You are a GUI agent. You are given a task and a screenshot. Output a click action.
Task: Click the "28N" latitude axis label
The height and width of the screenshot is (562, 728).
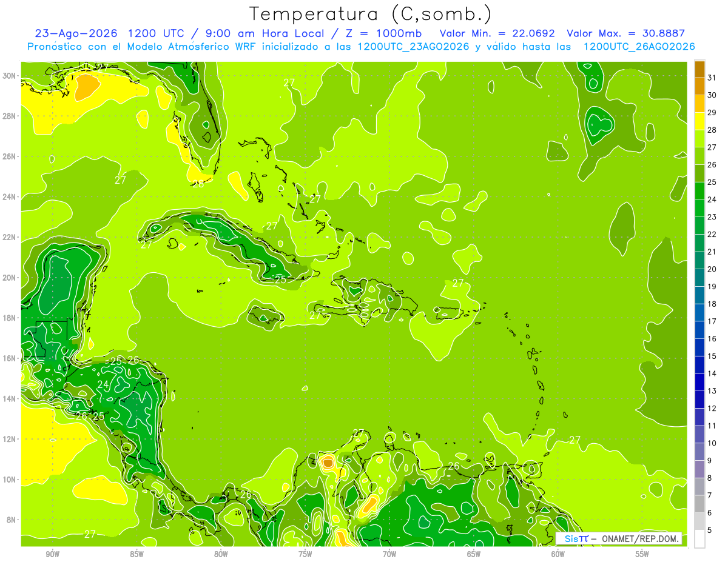click(x=9, y=116)
